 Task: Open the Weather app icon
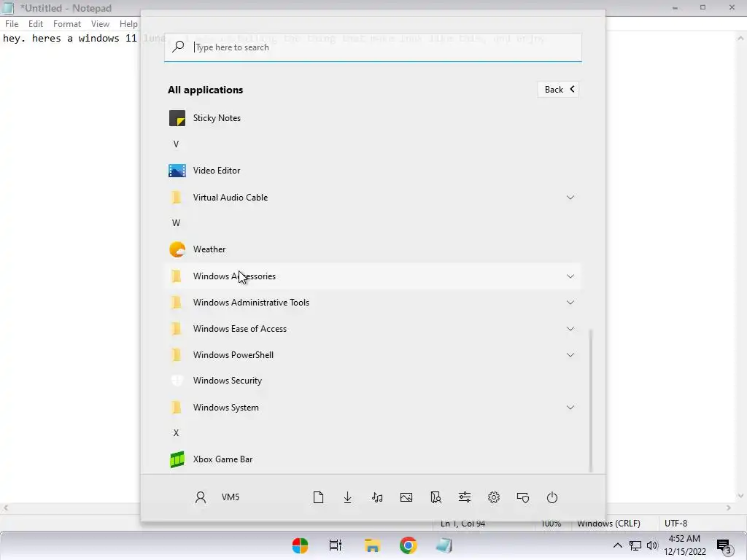coord(177,249)
